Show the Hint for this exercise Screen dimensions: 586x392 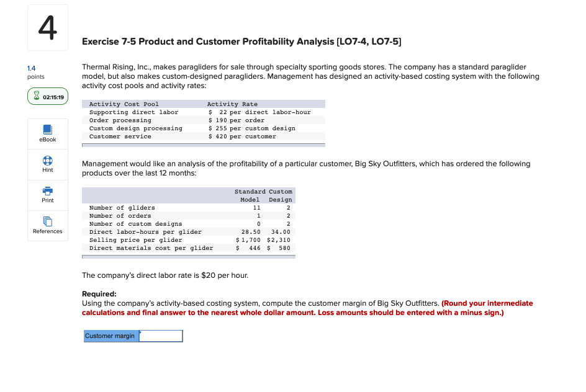click(x=47, y=164)
